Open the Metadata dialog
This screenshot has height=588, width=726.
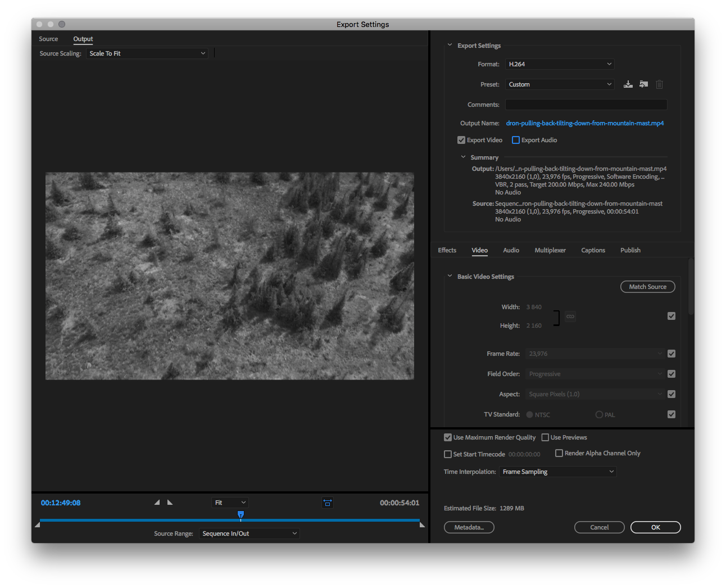tap(469, 527)
